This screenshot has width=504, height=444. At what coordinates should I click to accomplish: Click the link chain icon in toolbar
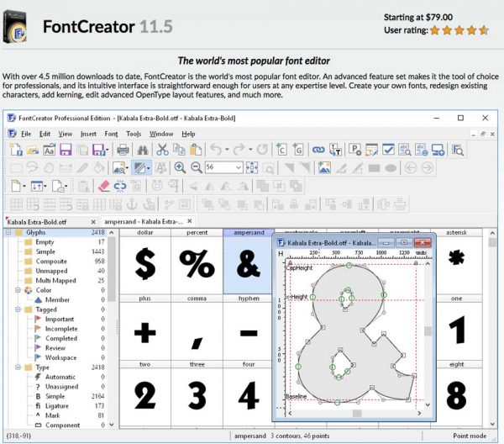tap(318, 150)
